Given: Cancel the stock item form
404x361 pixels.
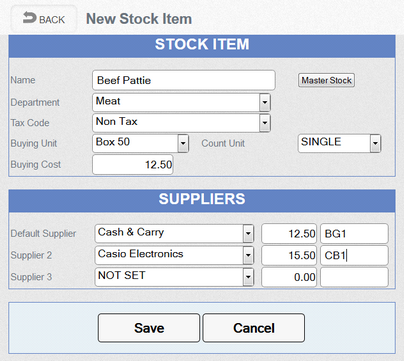Looking at the screenshot, I should (x=254, y=328).
